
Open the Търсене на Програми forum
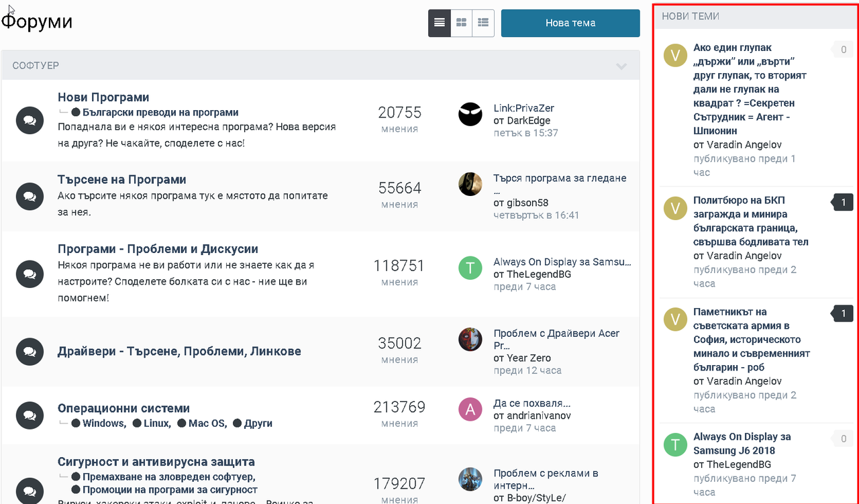coord(122,180)
